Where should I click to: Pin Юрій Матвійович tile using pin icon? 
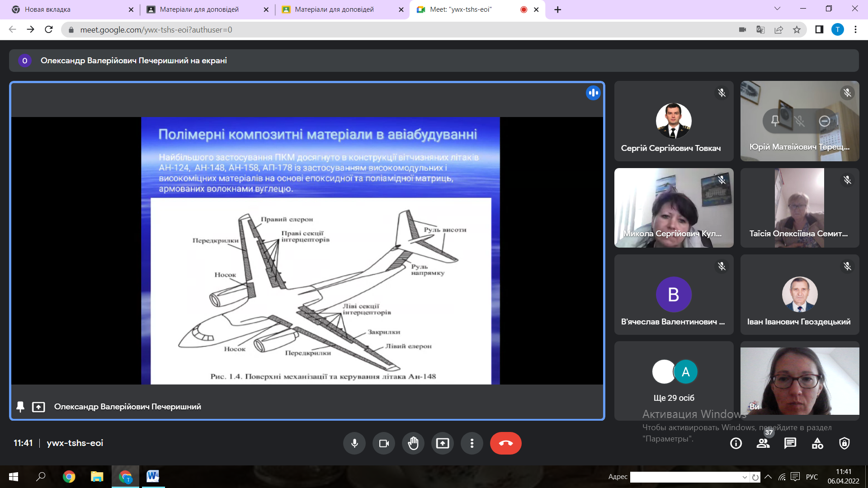775,121
